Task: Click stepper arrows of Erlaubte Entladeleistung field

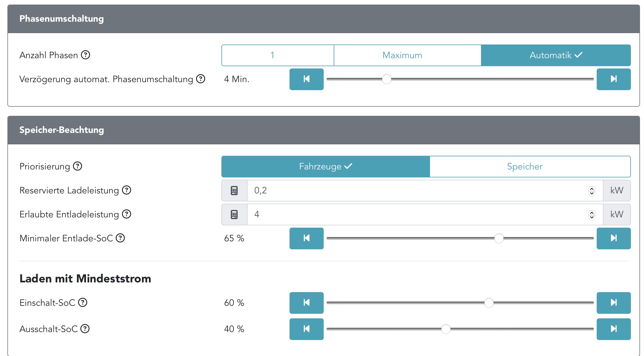Action: 592,215
